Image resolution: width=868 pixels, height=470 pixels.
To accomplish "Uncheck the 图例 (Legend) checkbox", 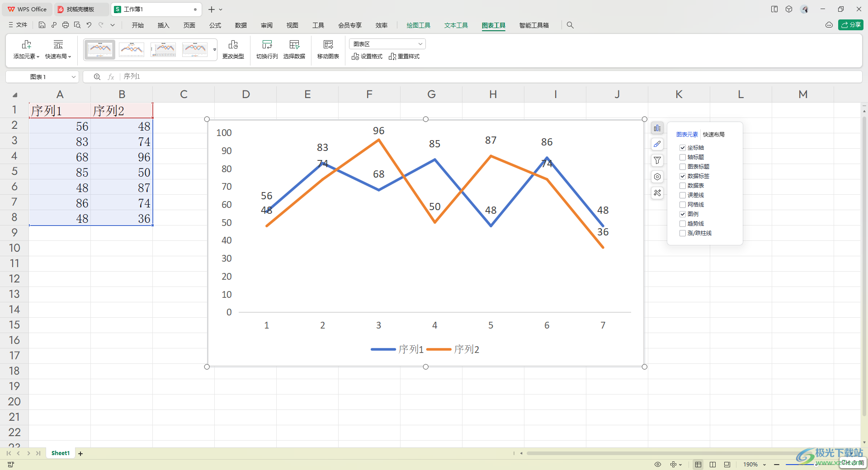I will [x=683, y=214].
